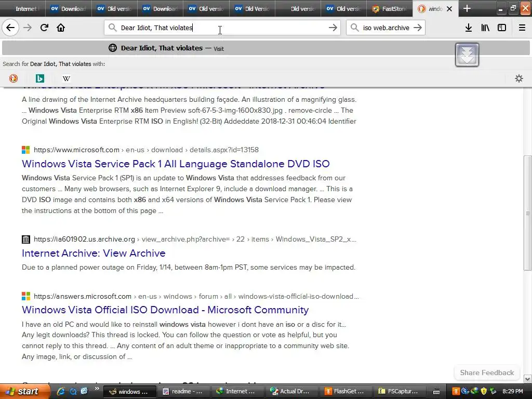Click the forward navigation arrow
Image resolution: width=532 pixels, height=399 pixels.
[x=28, y=28]
